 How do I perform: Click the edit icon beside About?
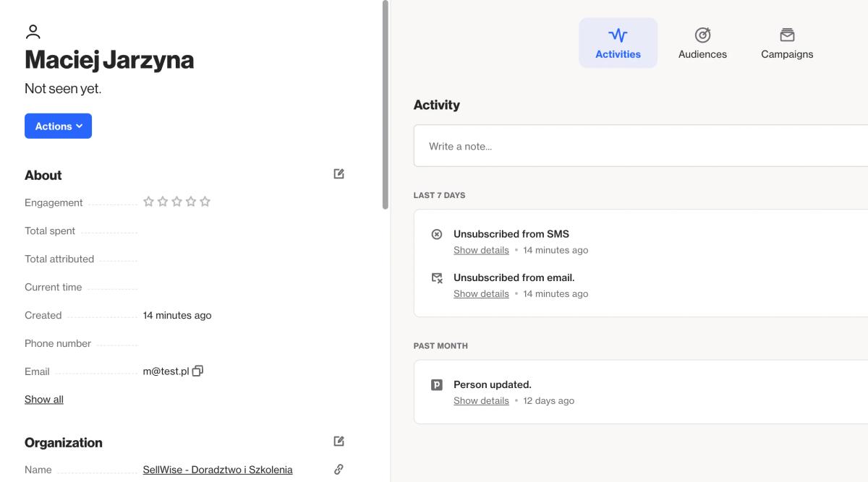tap(339, 174)
